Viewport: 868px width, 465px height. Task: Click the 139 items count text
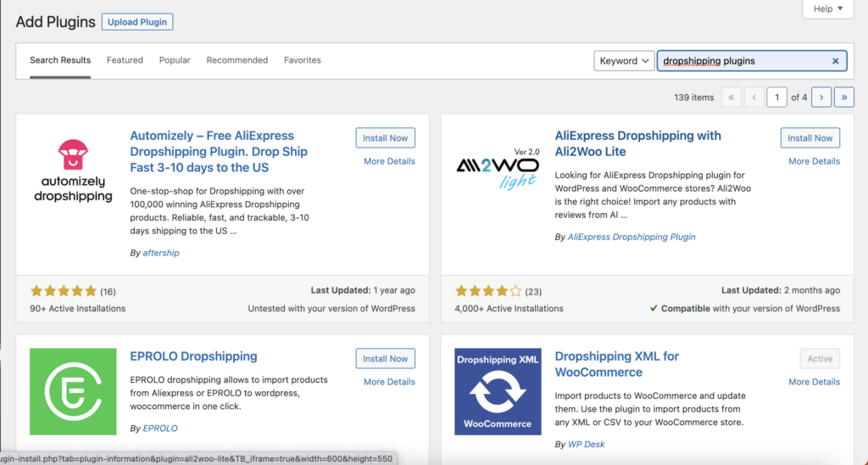pyautogui.click(x=694, y=98)
